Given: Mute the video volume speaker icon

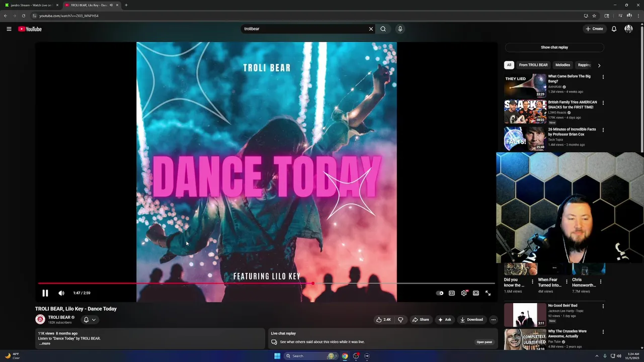Looking at the screenshot, I should 61,293.
